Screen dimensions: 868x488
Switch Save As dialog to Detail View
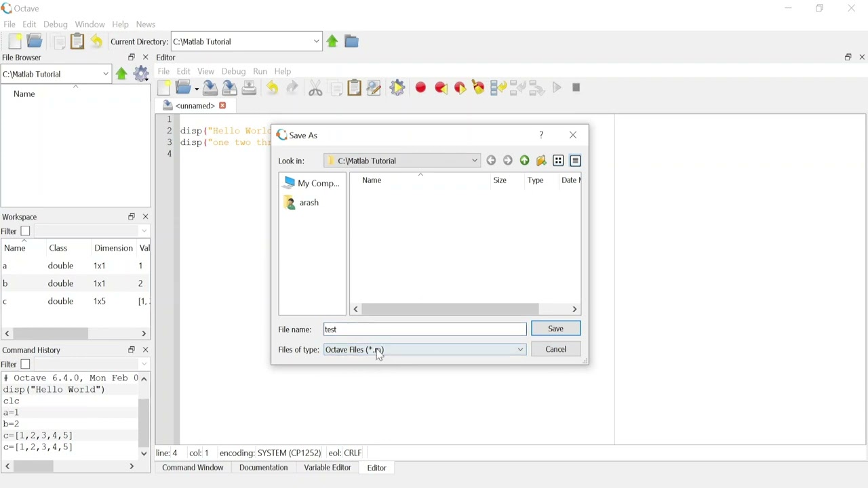click(x=576, y=161)
